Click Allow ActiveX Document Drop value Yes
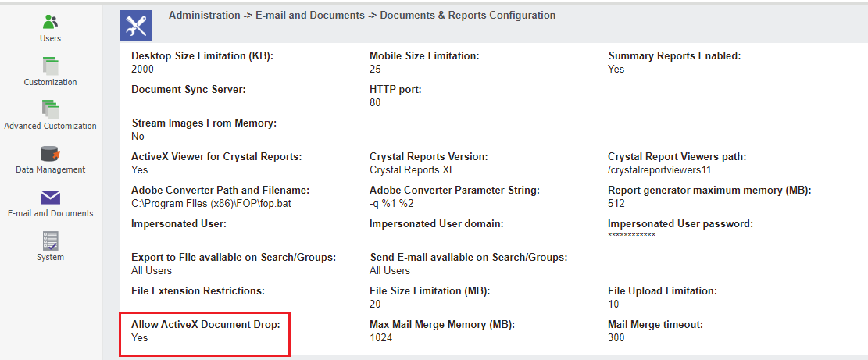Screen dimensions: 868x360 (x=140, y=337)
